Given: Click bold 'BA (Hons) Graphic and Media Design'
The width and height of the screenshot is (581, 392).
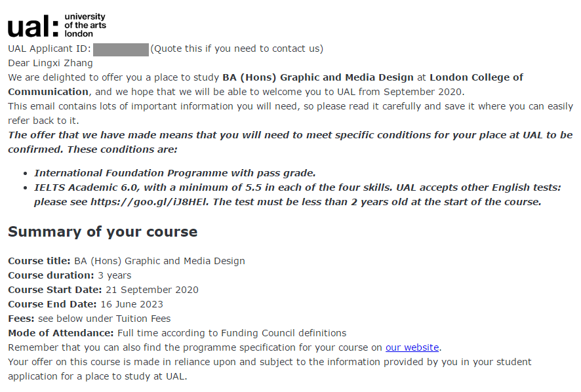Looking at the screenshot, I should pyautogui.click(x=318, y=77).
